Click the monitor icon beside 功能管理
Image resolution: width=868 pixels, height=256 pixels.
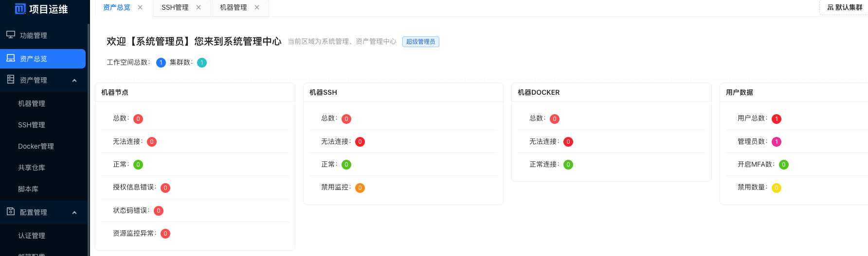pos(11,35)
